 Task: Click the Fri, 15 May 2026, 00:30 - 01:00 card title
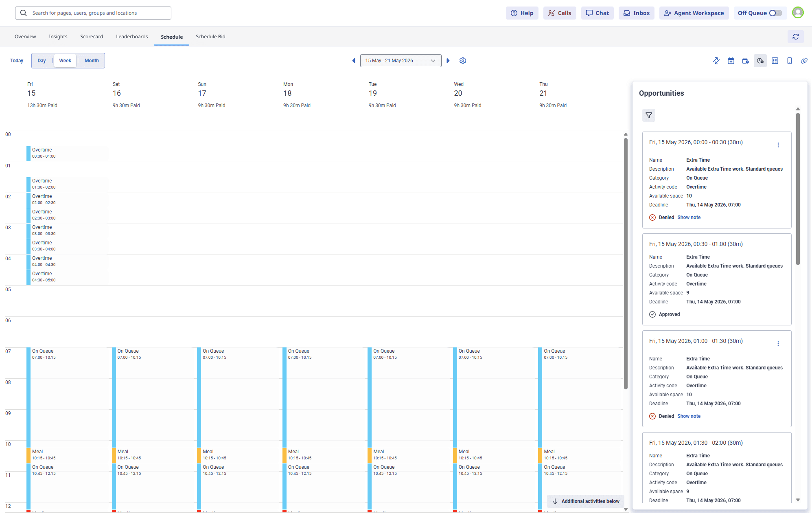pos(696,244)
